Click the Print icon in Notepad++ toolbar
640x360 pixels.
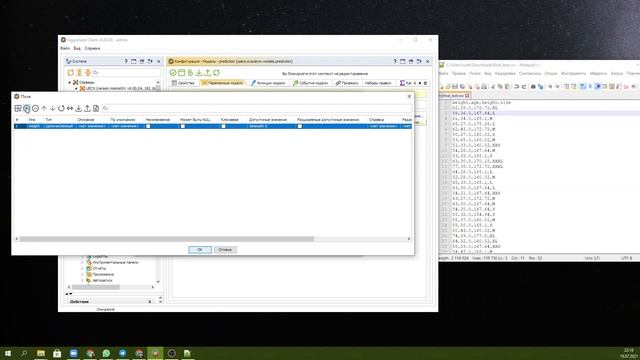coord(484,87)
